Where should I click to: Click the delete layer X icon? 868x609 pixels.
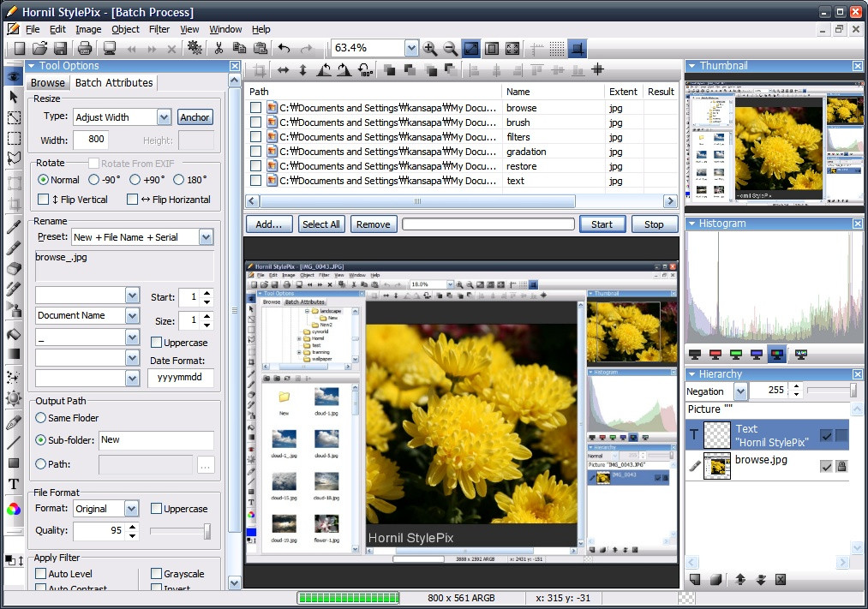click(x=781, y=579)
